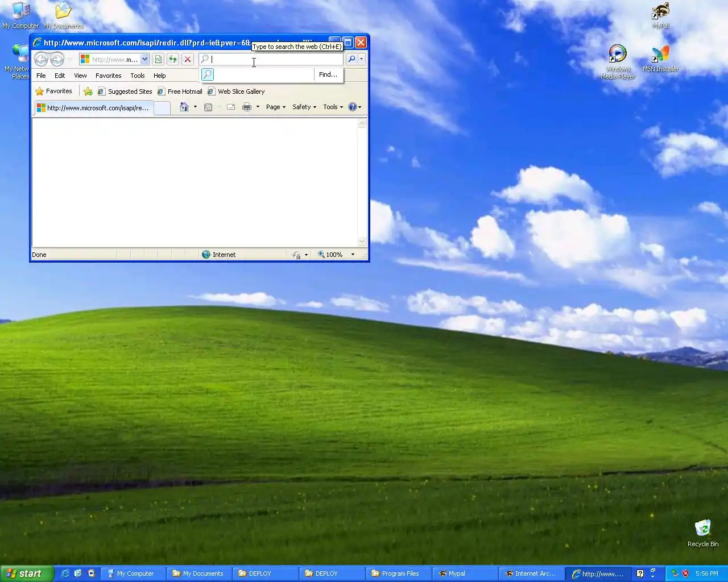Open the Edit menu
This screenshot has height=582, width=728.
point(60,76)
